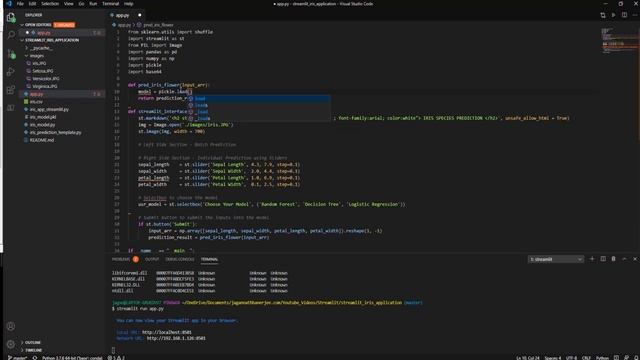The width and height of the screenshot is (640, 360).
Task: Run Python file with the play icon
Action: pyautogui.click(x=613, y=15)
